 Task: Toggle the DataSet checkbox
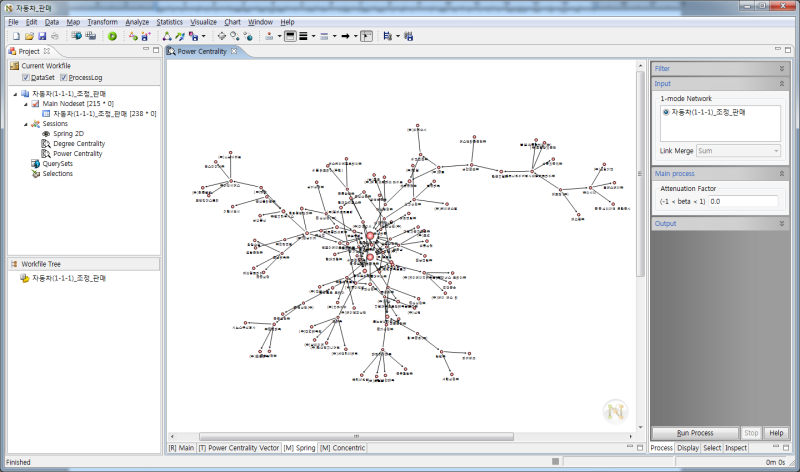(26, 78)
